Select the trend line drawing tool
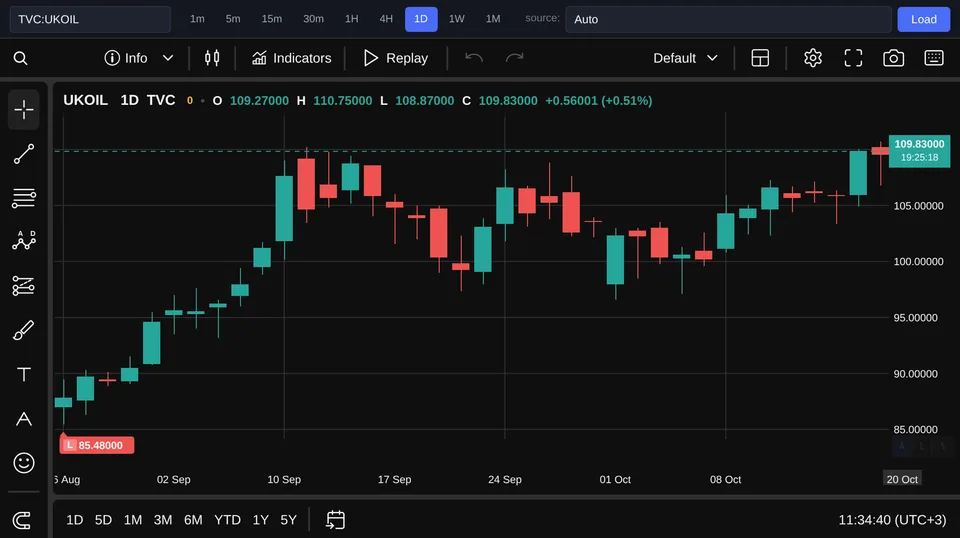 click(24, 154)
